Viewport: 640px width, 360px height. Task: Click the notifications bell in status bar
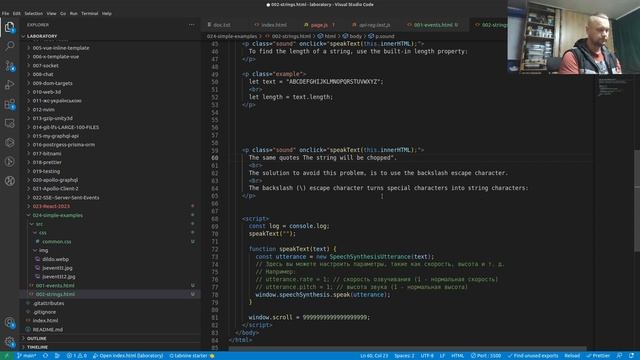click(632, 356)
